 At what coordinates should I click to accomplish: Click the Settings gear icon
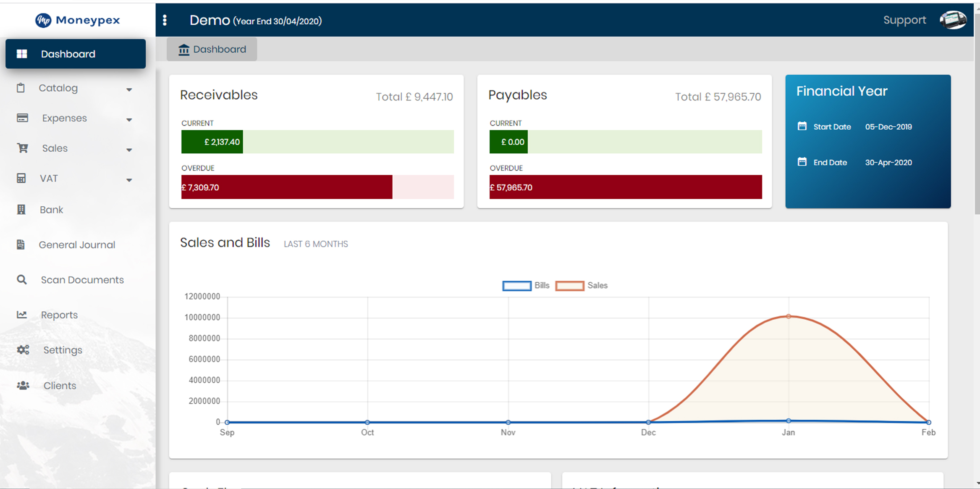click(23, 350)
